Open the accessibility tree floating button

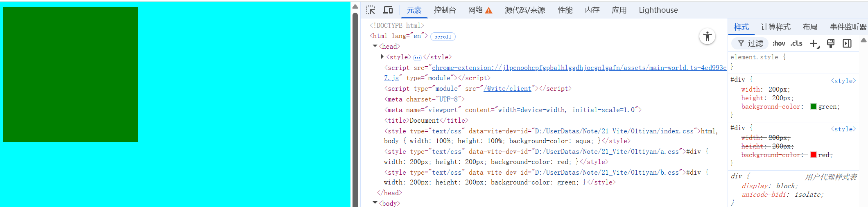pos(707,37)
